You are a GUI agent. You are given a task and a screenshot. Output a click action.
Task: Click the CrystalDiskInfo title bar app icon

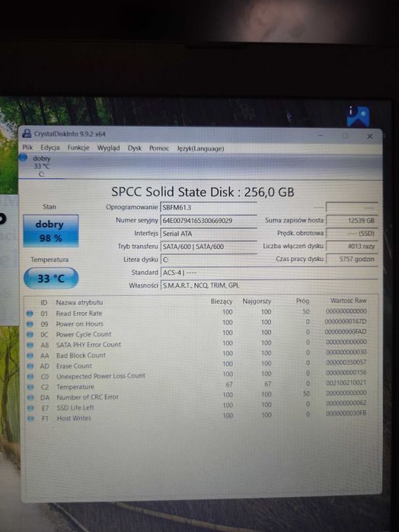click(27, 133)
